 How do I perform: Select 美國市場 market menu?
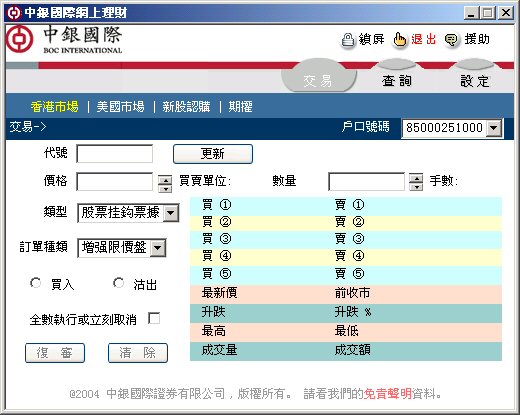point(120,107)
